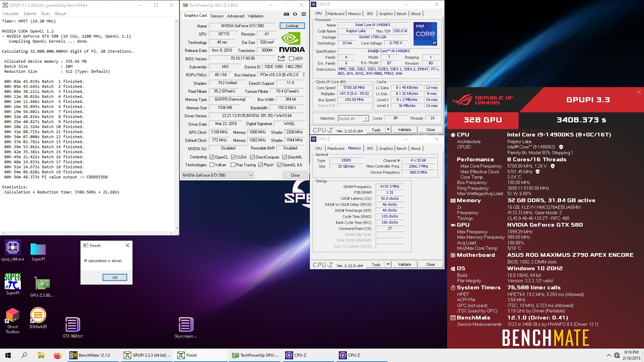Open the Socket #1 selection dropdown
Viewport: 644px width, 362px height.
[353, 118]
